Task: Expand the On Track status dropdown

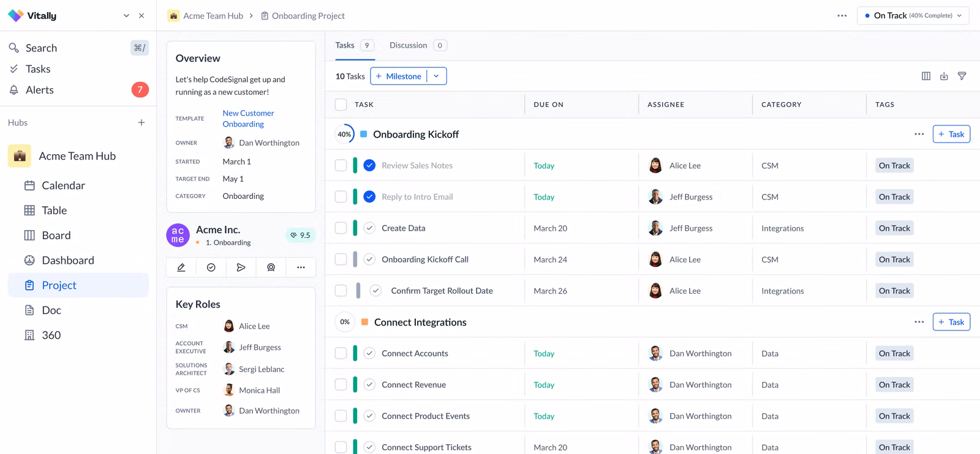Action: tap(913, 15)
